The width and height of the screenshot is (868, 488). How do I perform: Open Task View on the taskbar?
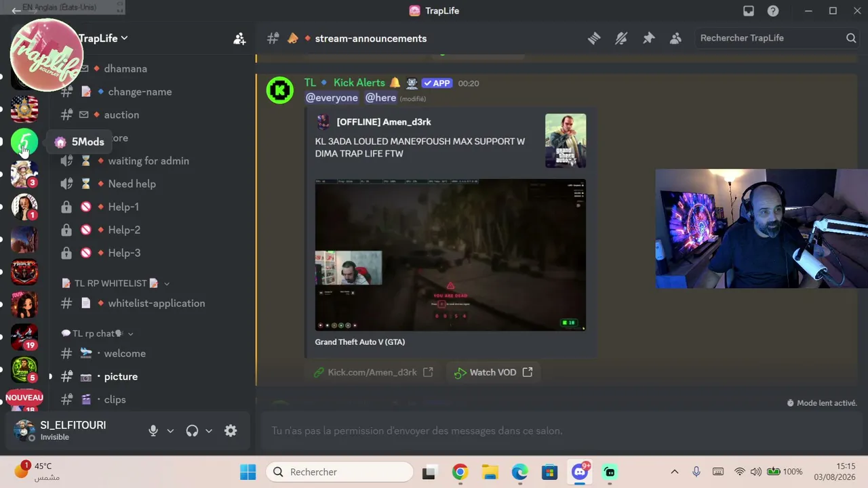[x=429, y=472]
